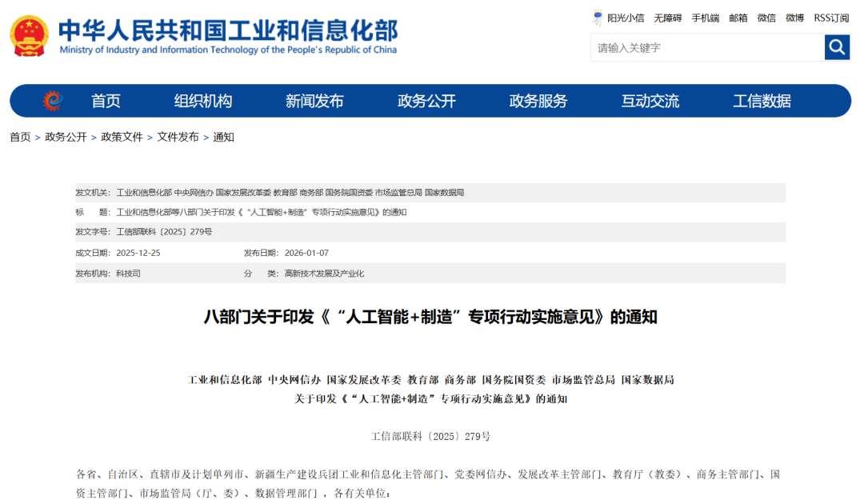Screen dimensions: 864x504
Task: Open the 政务服务 navigation item
Action: click(538, 101)
